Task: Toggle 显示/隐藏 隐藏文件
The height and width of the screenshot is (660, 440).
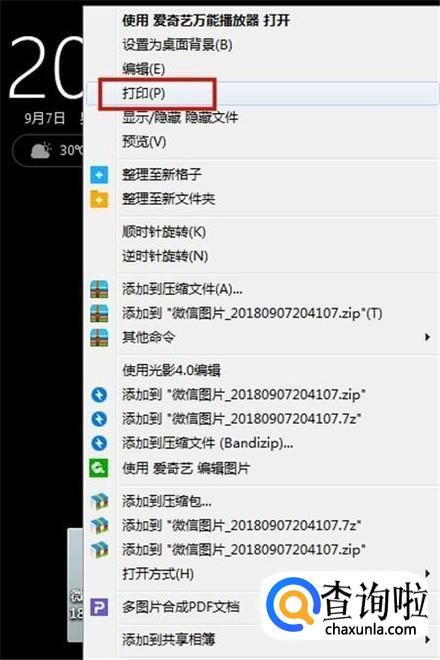Action: [180, 117]
